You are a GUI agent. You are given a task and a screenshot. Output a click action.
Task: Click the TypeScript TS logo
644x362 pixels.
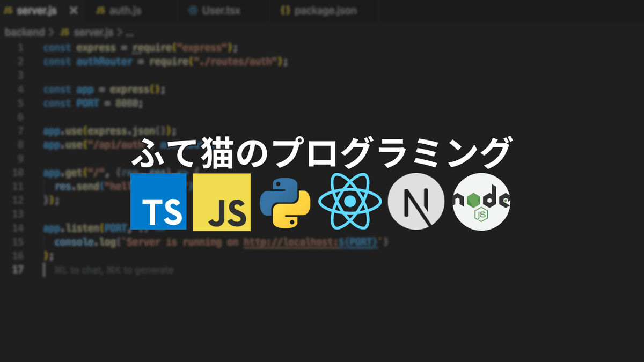pos(158,201)
